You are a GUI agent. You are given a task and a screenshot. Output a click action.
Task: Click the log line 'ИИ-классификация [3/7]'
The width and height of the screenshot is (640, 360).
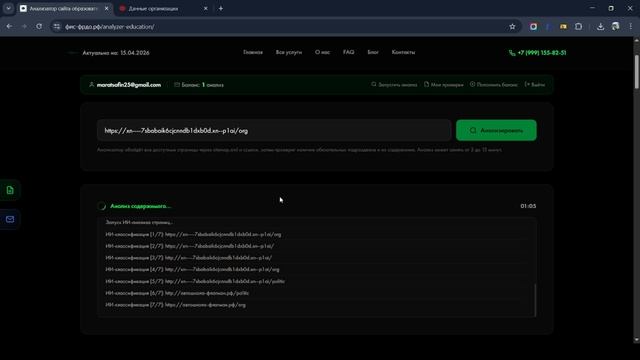188,258
